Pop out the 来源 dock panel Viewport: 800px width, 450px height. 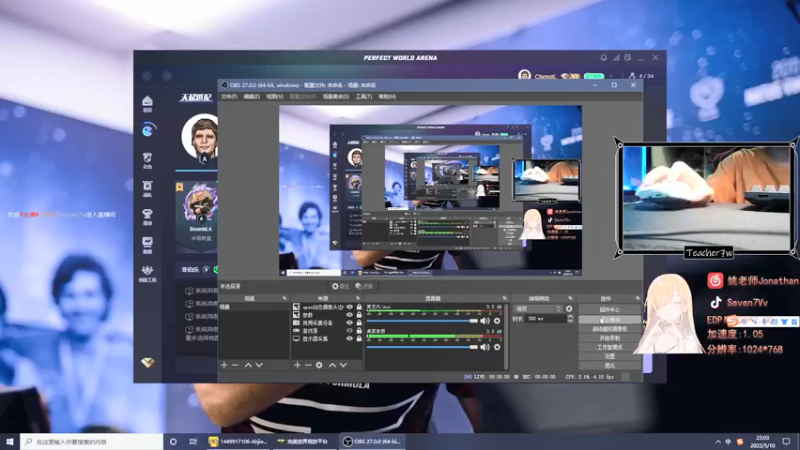(x=358, y=298)
